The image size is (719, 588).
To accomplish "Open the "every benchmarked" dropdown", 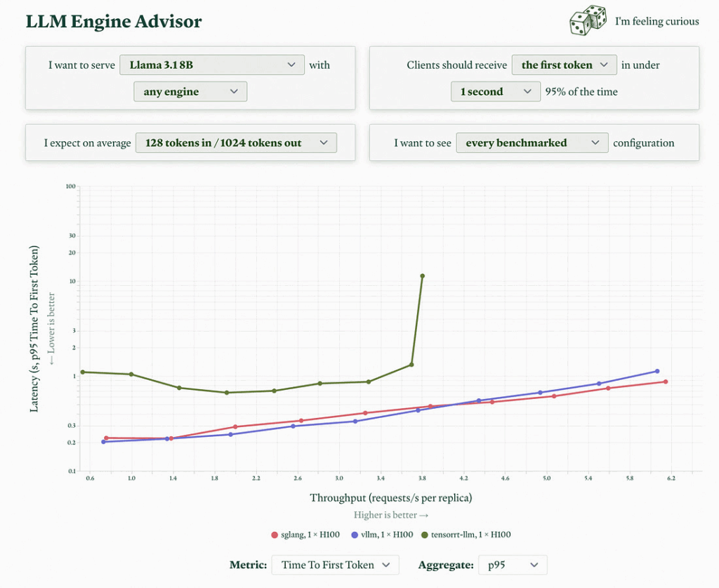I will [x=532, y=143].
